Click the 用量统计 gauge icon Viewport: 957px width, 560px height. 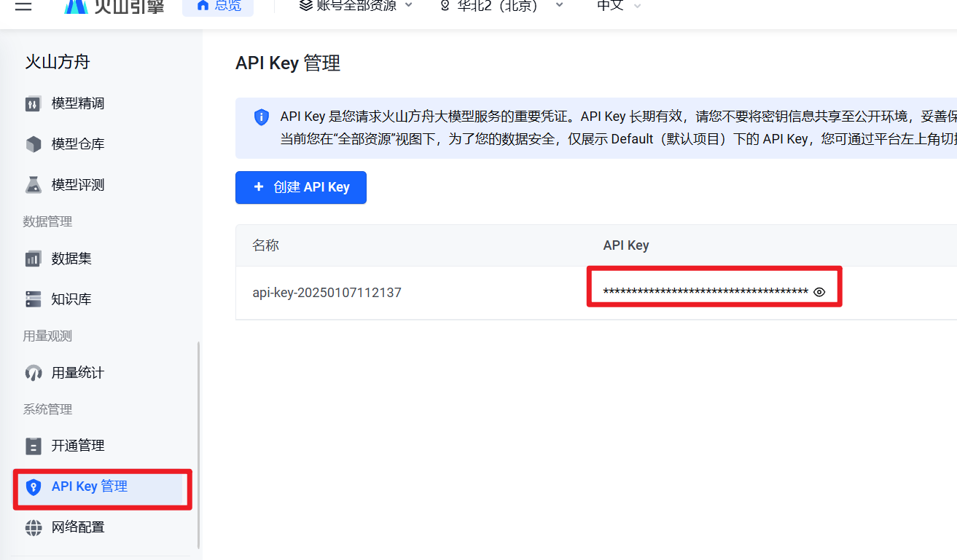point(34,373)
